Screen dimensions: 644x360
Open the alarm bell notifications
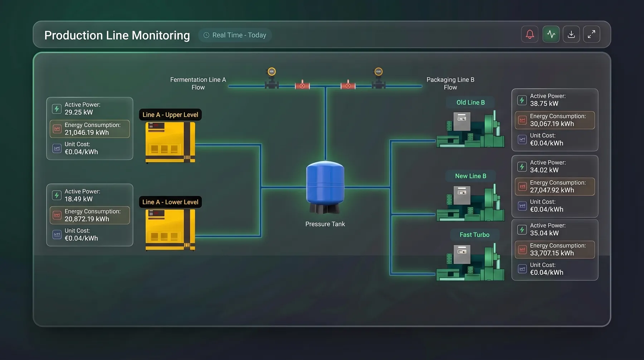tap(530, 34)
